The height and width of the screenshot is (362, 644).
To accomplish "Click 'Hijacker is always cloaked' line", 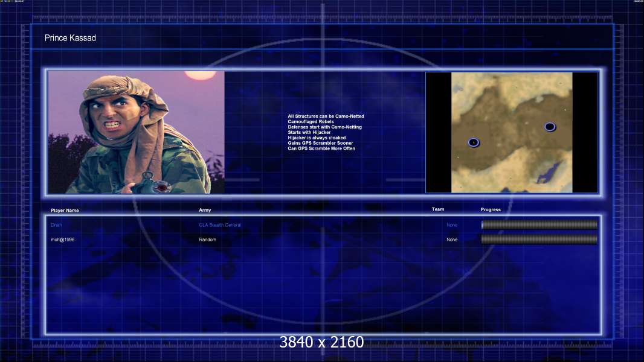I will 316,138.
